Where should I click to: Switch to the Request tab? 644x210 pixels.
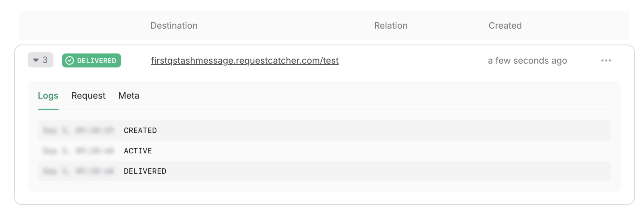[88, 95]
